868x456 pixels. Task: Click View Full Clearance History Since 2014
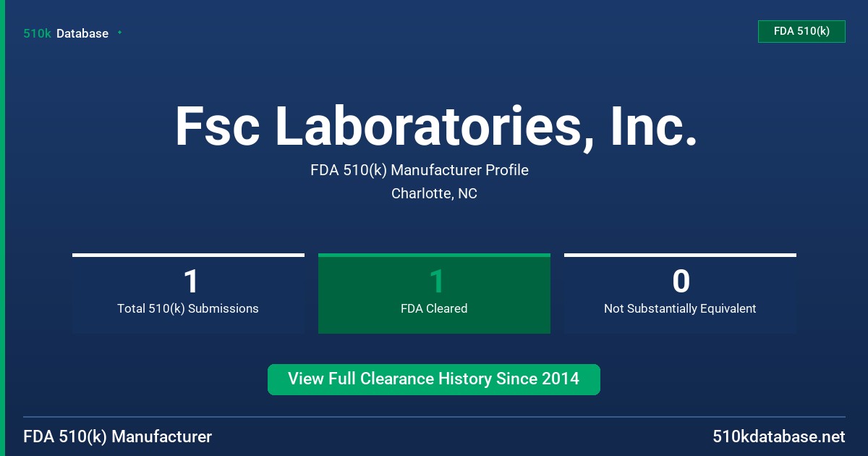[x=434, y=379]
